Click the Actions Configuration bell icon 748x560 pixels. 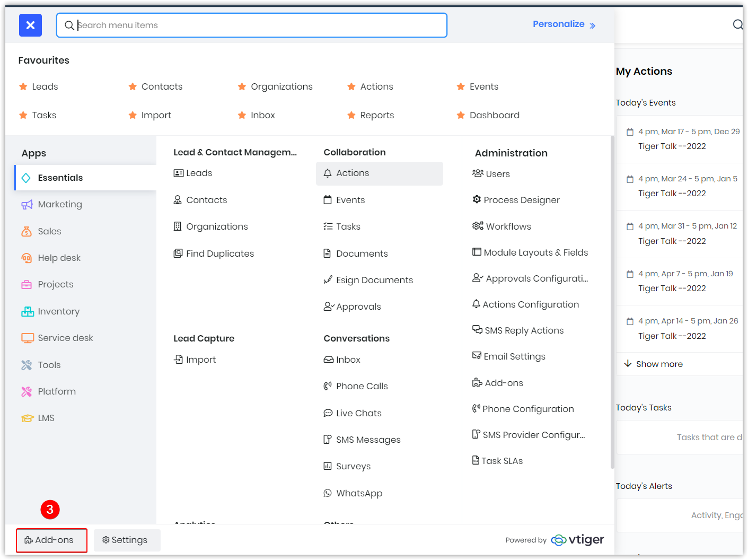pos(476,304)
